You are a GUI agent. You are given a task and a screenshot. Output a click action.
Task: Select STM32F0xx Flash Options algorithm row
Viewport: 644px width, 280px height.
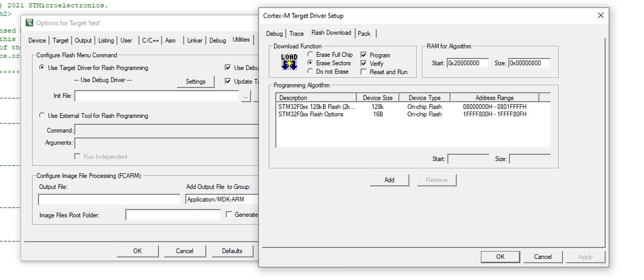[311, 114]
